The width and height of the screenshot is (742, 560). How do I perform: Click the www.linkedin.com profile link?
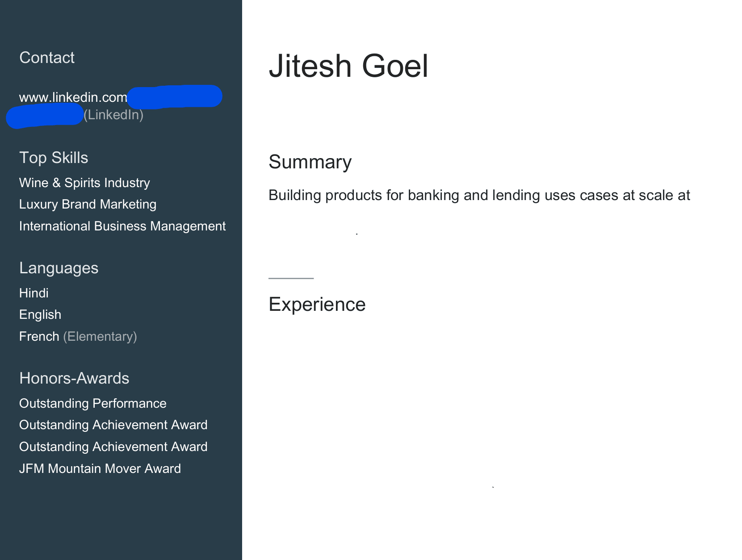click(x=73, y=97)
